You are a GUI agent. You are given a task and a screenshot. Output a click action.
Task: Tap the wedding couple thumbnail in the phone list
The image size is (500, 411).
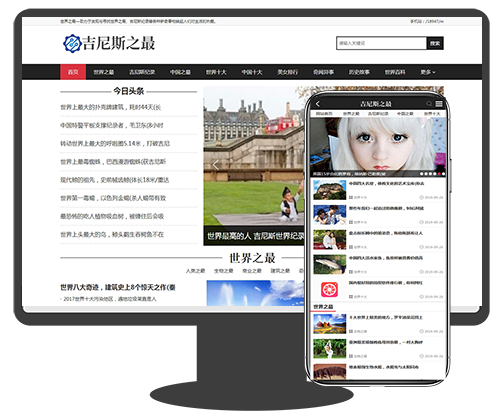point(330,240)
